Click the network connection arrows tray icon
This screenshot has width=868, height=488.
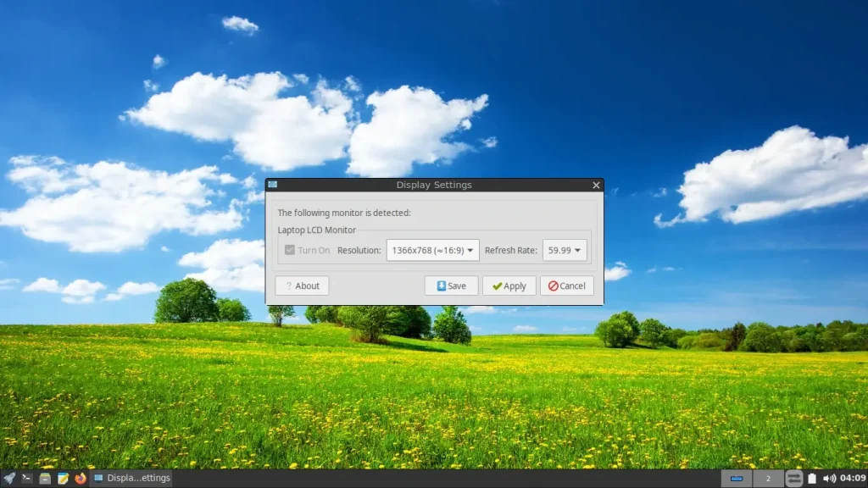click(793, 478)
